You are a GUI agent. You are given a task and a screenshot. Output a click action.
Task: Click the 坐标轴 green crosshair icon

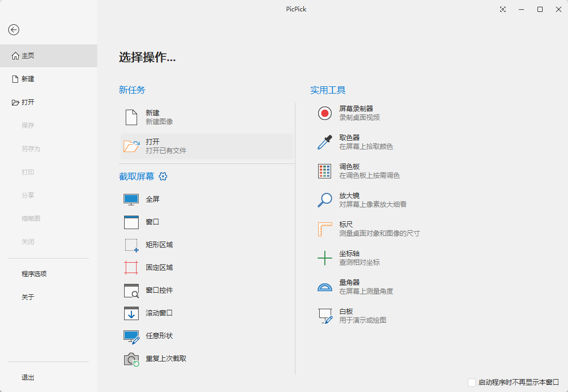coord(324,258)
